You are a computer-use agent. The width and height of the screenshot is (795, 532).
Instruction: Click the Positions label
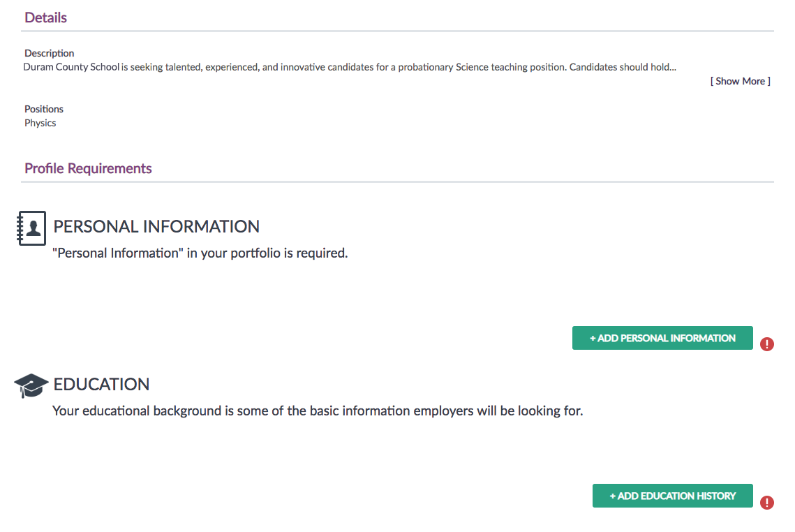pos(44,109)
